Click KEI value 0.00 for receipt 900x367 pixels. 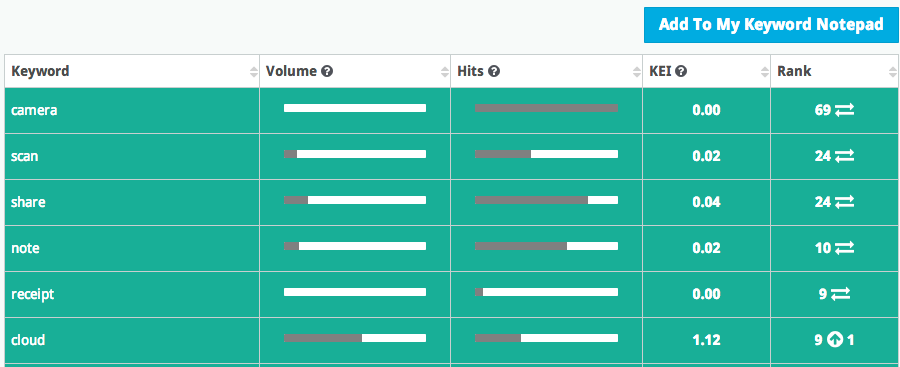706,294
